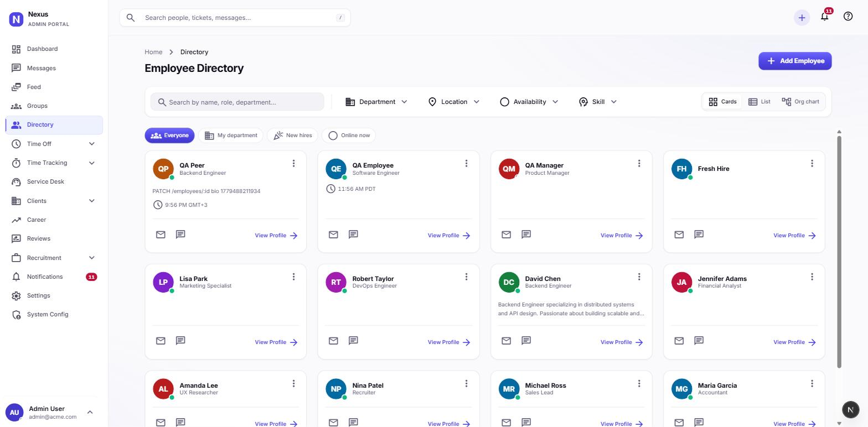868x427 pixels.
Task: Focus the search by name, role field
Action: point(237,102)
